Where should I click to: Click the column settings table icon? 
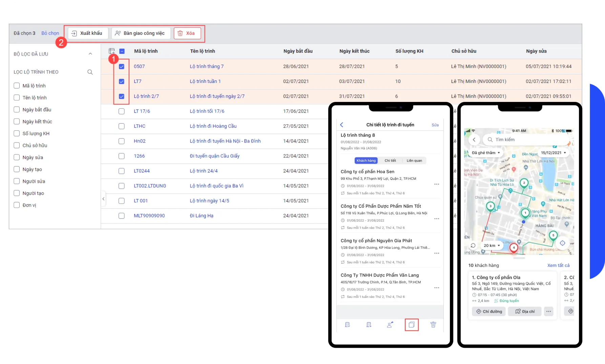pyautogui.click(x=111, y=51)
